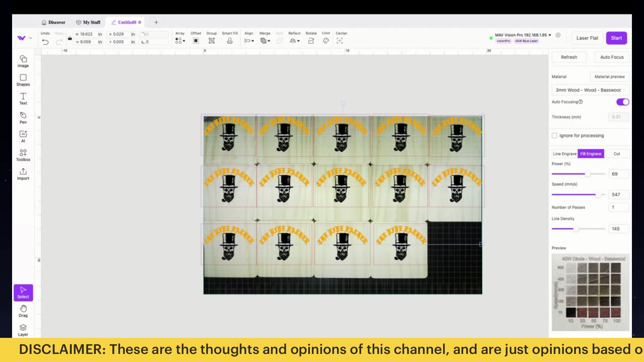Click the Line Density value field showing 145
Viewport: 644px width, 362px height.
(618, 229)
